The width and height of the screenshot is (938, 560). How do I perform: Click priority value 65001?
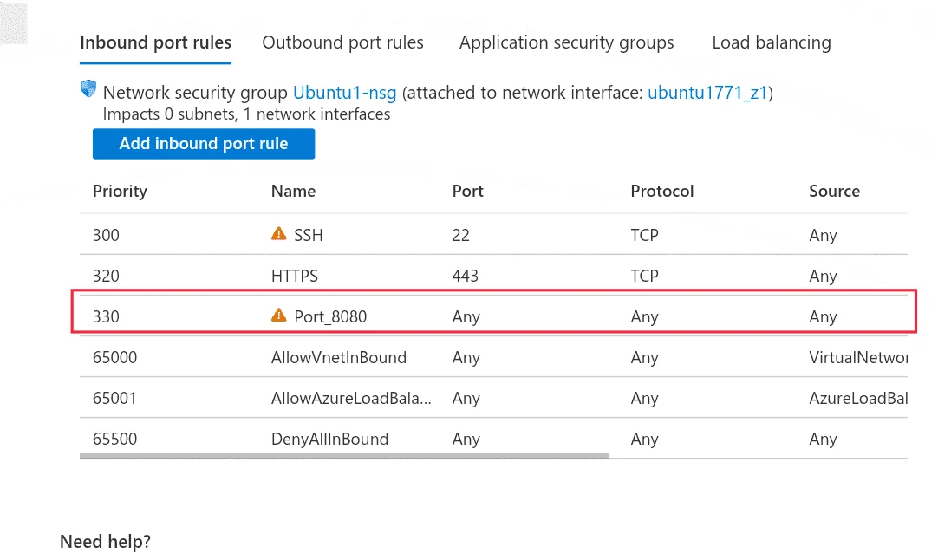click(x=114, y=398)
